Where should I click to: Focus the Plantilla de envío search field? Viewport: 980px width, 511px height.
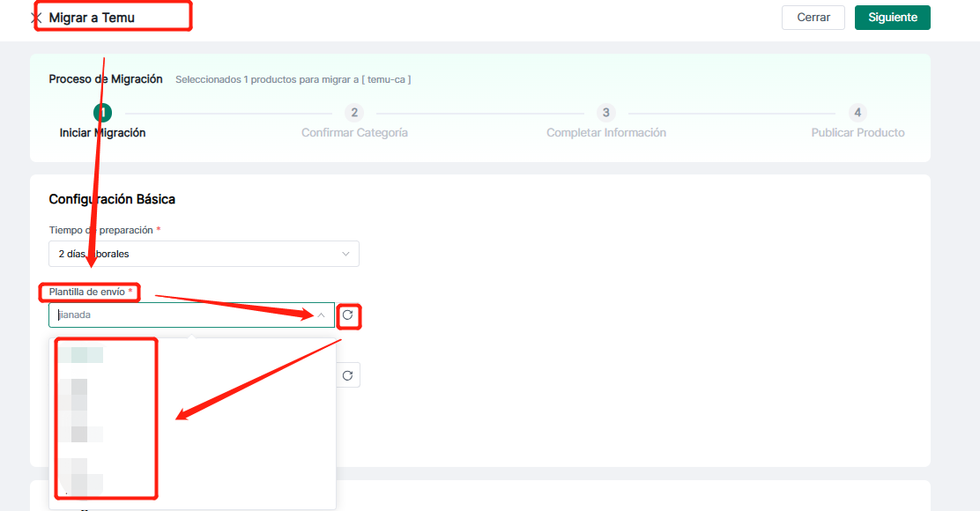coord(176,315)
